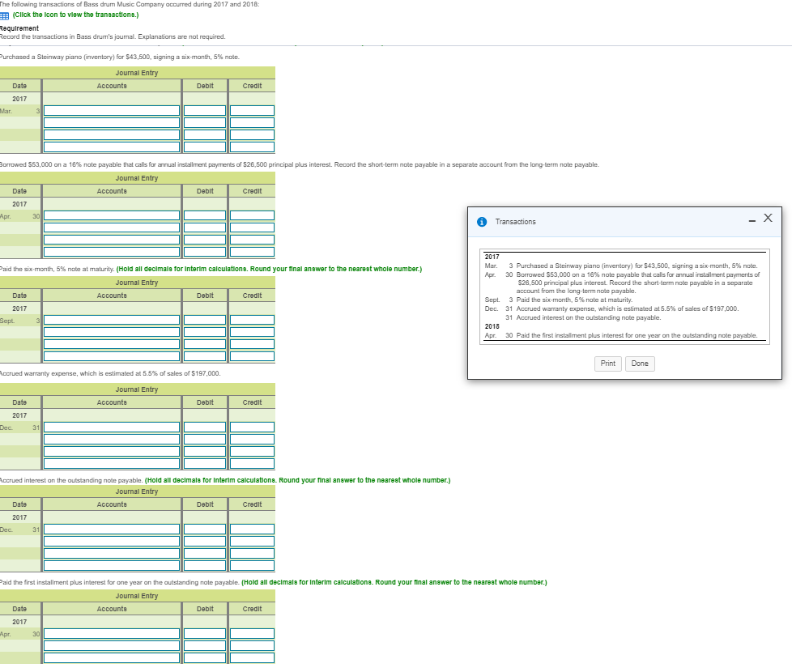792x672 pixels.
Task: Click the info icon in Transactions dialog
Action: (482, 222)
